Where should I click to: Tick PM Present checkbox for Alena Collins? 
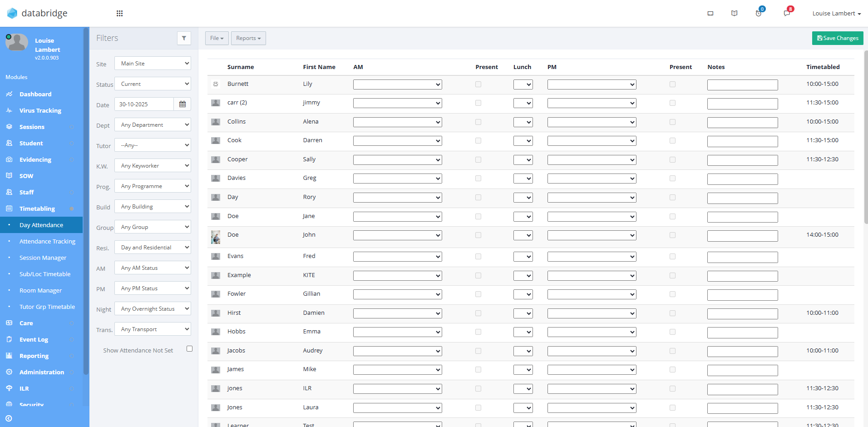(672, 122)
